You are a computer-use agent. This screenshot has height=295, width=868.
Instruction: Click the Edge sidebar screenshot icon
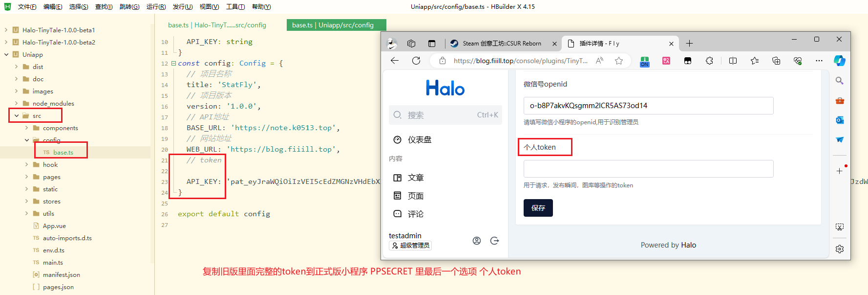(840, 227)
